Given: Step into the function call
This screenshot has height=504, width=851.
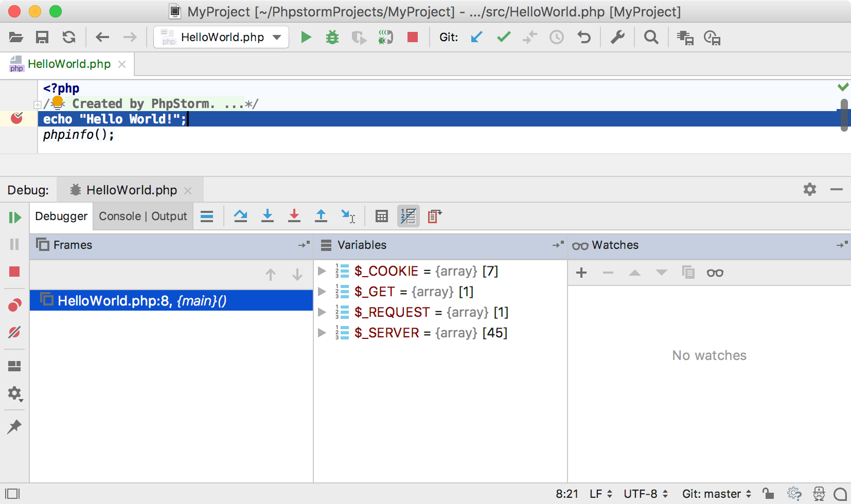Looking at the screenshot, I should click(x=267, y=216).
